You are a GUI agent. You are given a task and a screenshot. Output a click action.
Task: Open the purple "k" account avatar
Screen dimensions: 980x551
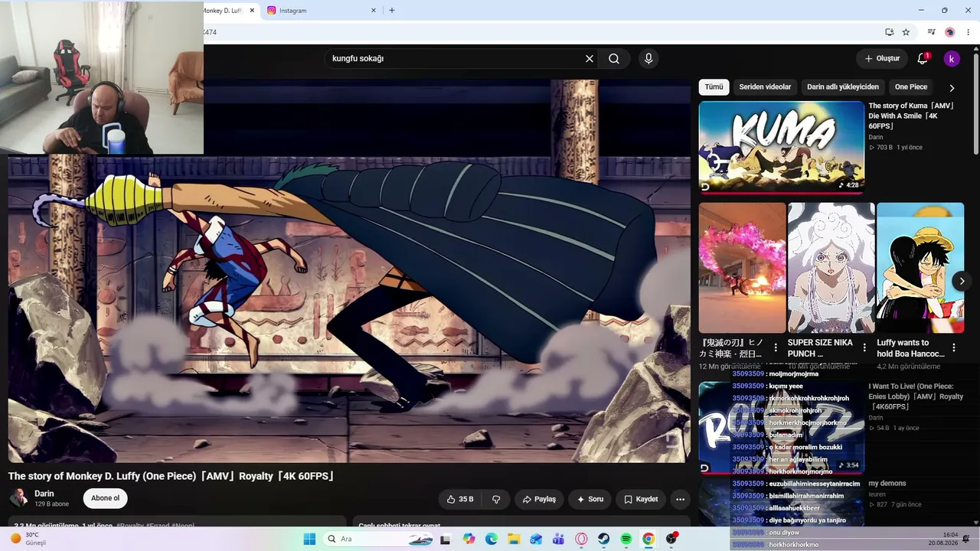coord(952,59)
